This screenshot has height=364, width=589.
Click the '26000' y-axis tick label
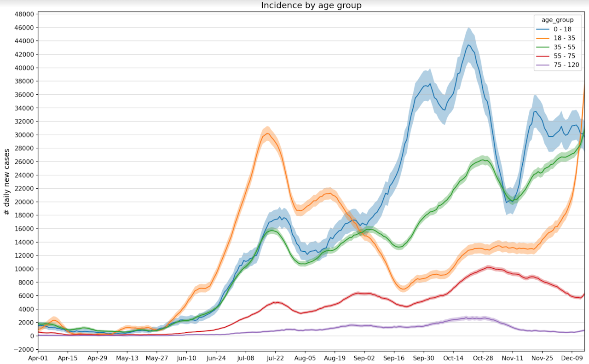(24, 162)
